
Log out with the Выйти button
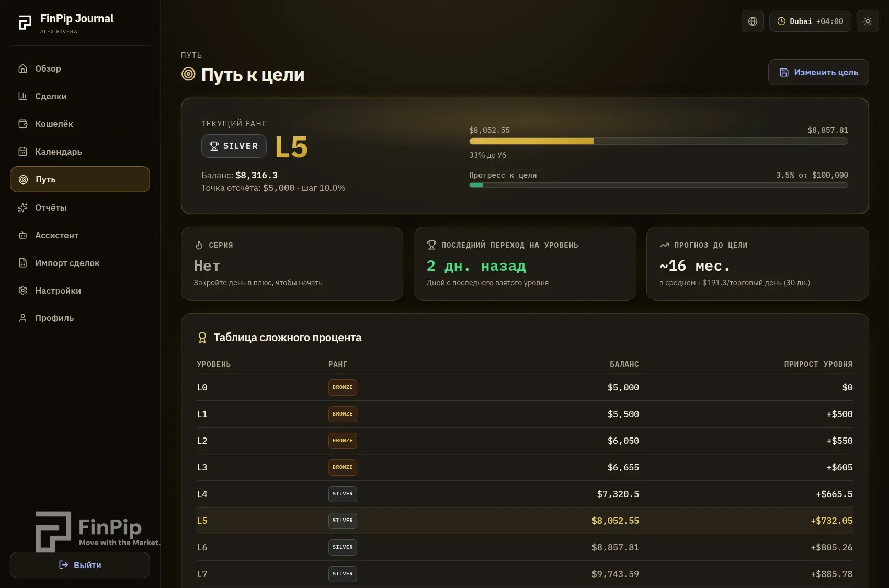coord(80,565)
